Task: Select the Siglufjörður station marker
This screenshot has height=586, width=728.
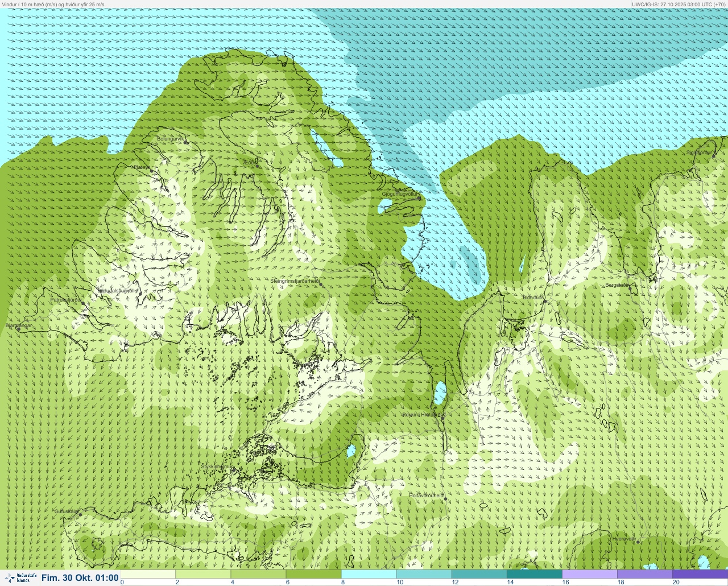Action: [x=714, y=155]
